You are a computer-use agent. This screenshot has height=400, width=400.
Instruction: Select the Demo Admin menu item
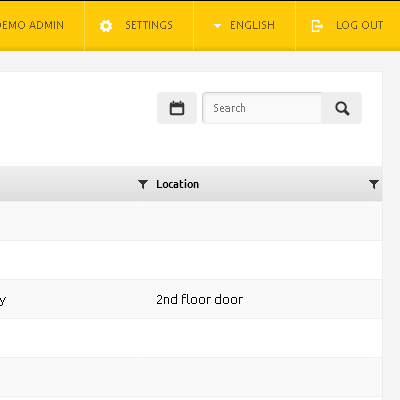click(32, 25)
